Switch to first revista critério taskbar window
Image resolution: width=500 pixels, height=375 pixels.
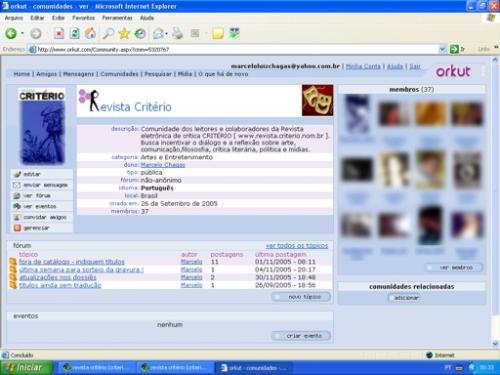tap(98, 368)
